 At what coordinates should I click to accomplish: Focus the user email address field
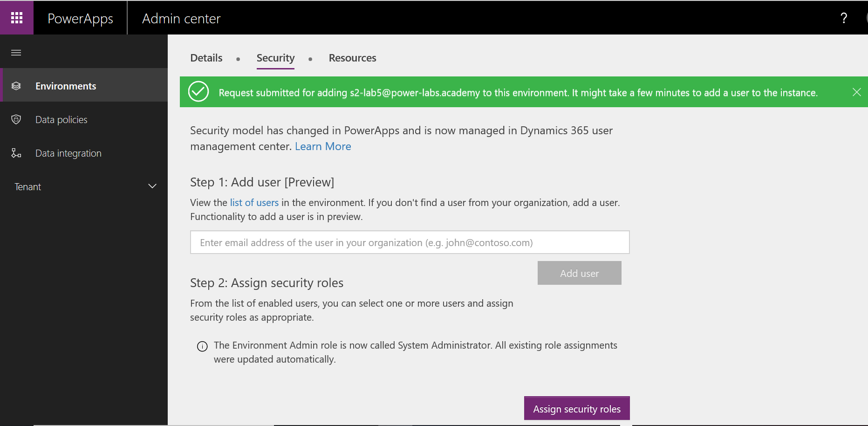(410, 242)
